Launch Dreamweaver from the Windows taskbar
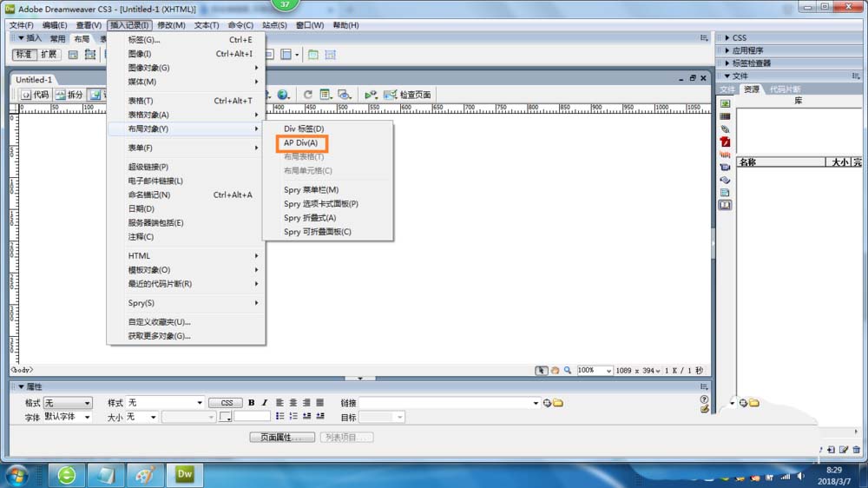Screen dimensions: 868x488 (x=184, y=474)
